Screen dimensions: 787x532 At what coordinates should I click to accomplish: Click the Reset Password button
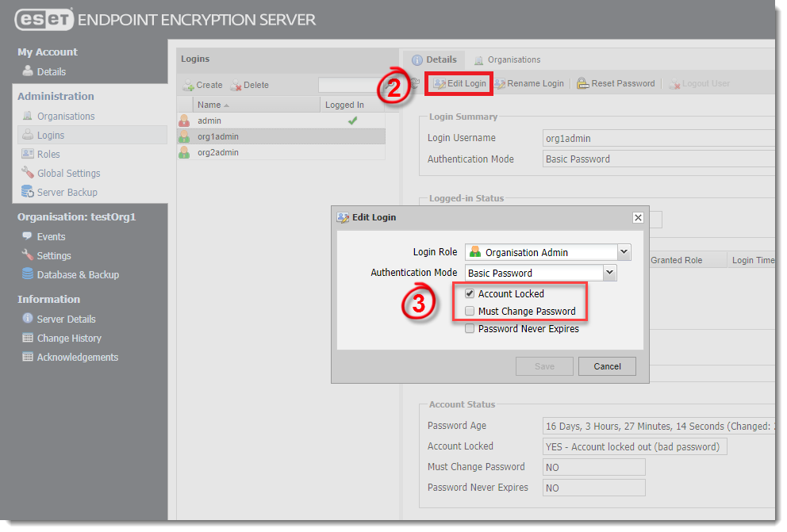[616, 83]
